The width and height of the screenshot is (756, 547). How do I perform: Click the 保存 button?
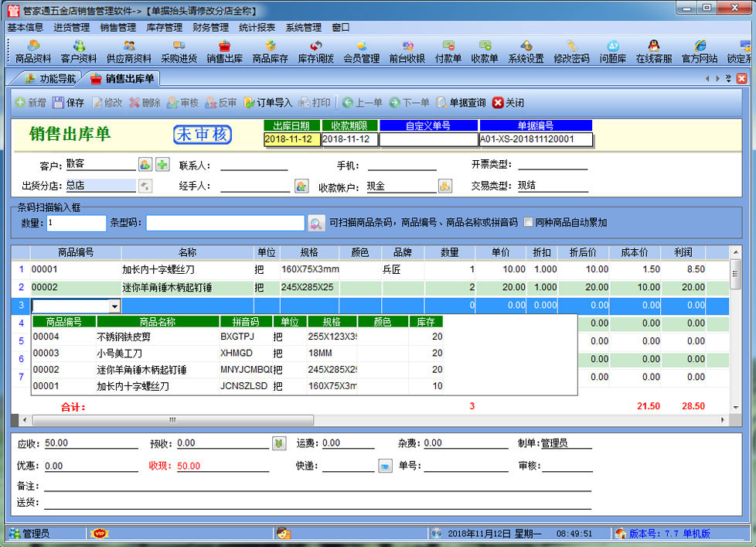(68, 103)
